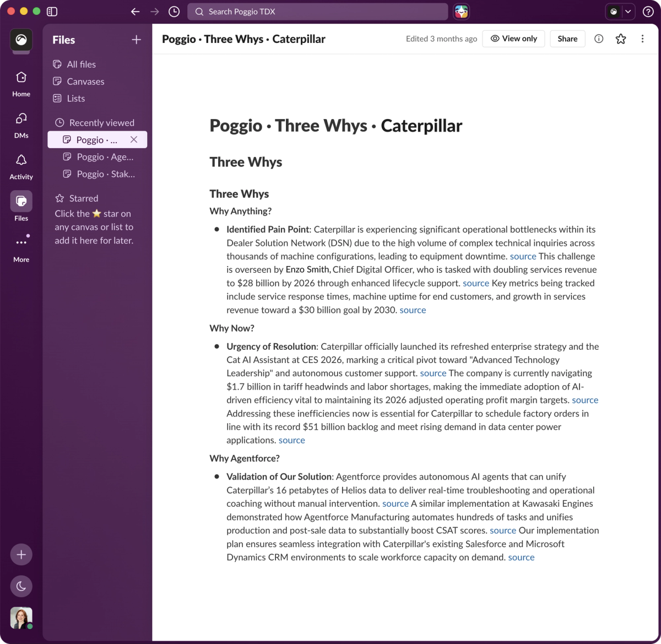Click the Search Poggio TDX field
The height and width of the screenshot is (644, 661).
click(317, 12)
